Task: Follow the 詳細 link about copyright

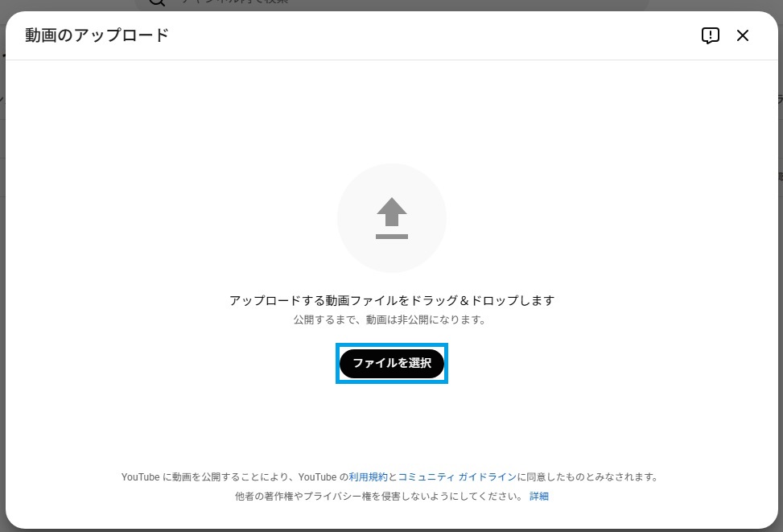Action: pyautogui.click(x=539, y=497)
